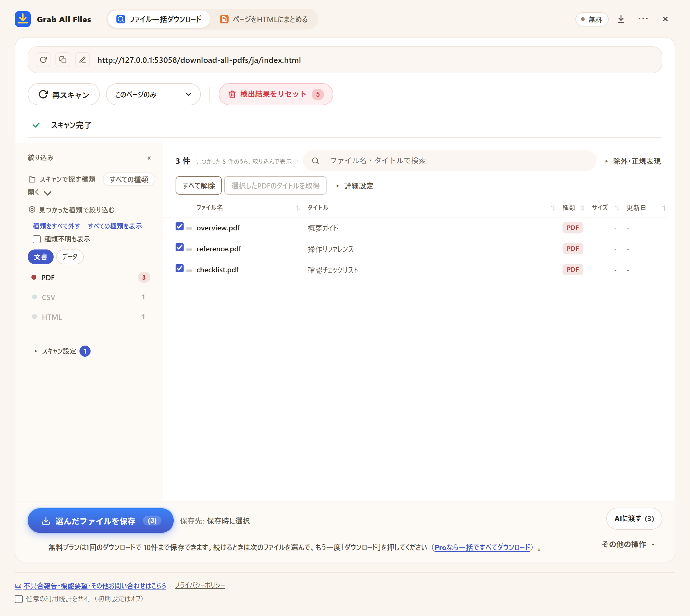The width and height of the screenshot is (690, 616).
Task: Click the reload URL icon
Action: coord(43,60)
